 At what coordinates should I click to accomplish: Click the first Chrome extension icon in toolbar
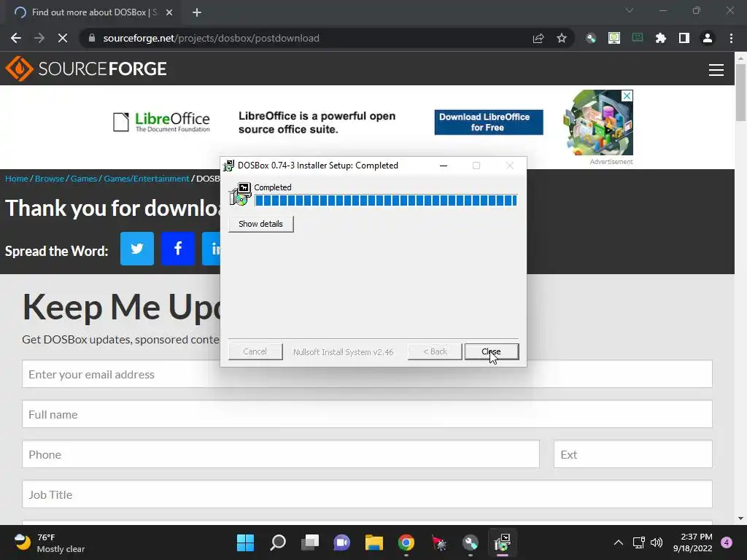[x=591, y=38]
